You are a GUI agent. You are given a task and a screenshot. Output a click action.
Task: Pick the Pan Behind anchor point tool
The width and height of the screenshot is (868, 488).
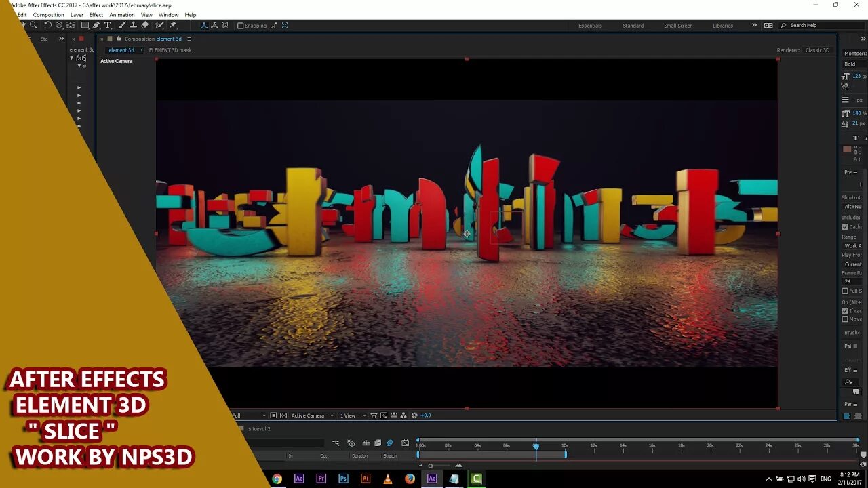tap(71, 25)
